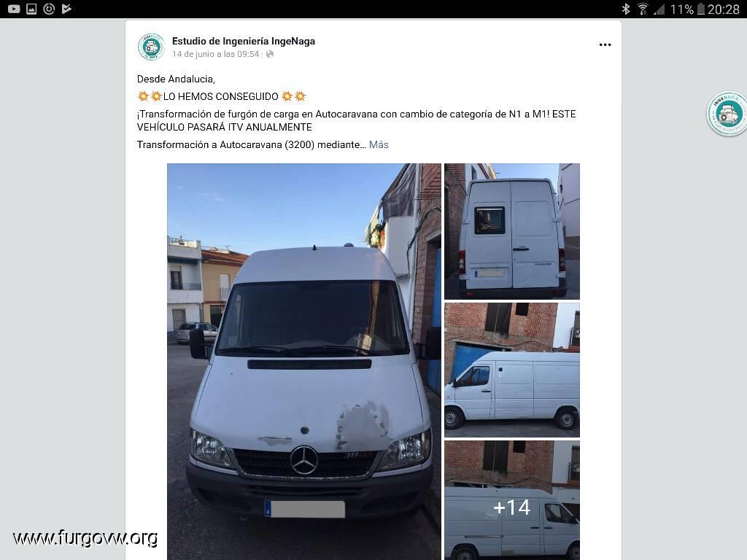Viewport: 747px width, 560px height.
Task: Tap the Wi-Fi signal status icon
Action: (643, 9)
